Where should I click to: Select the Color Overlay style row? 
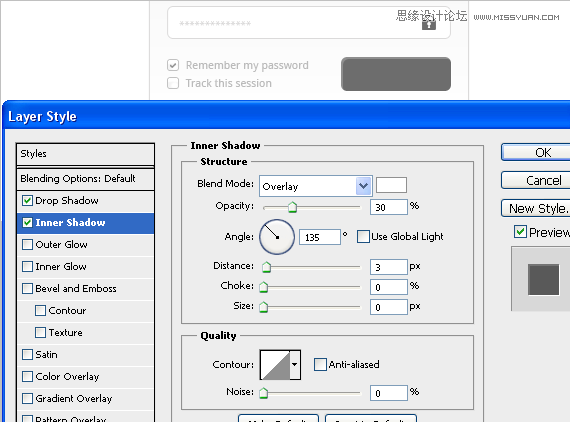click(85, 377)
